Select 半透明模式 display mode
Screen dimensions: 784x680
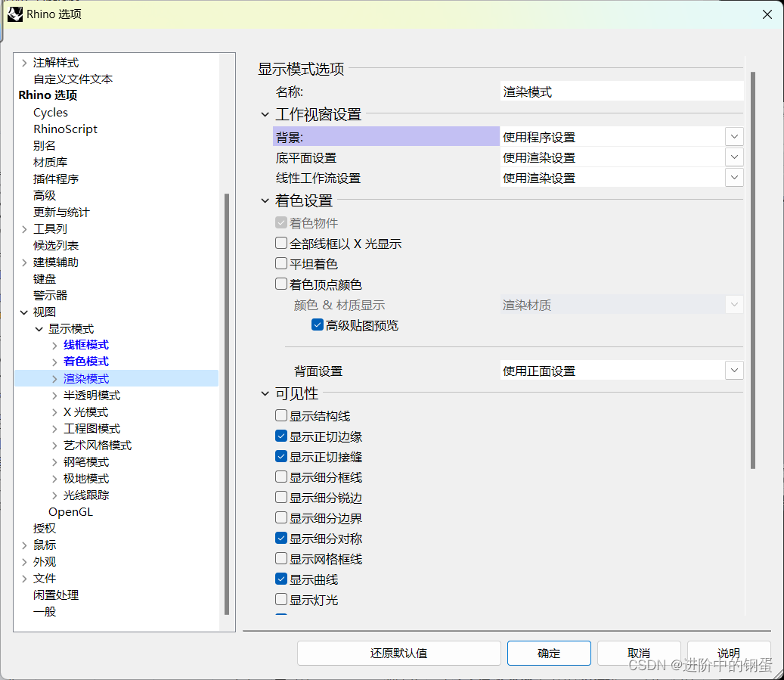[91, 396]
